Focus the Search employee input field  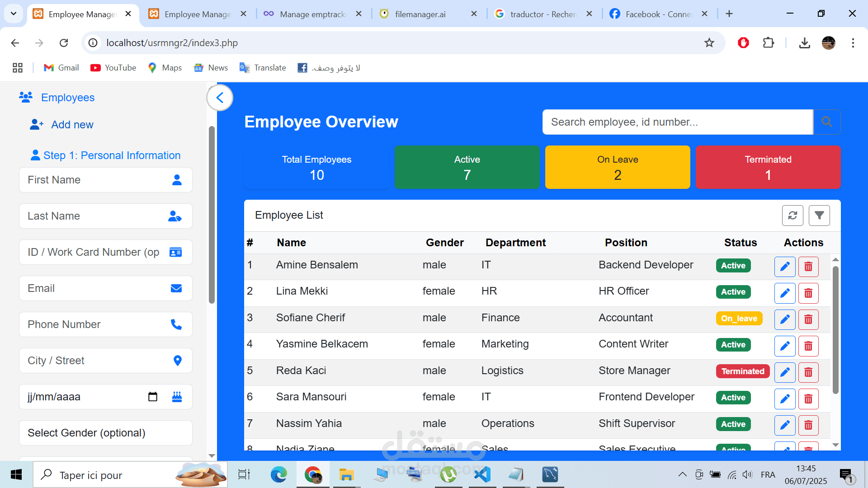point(677,122)
